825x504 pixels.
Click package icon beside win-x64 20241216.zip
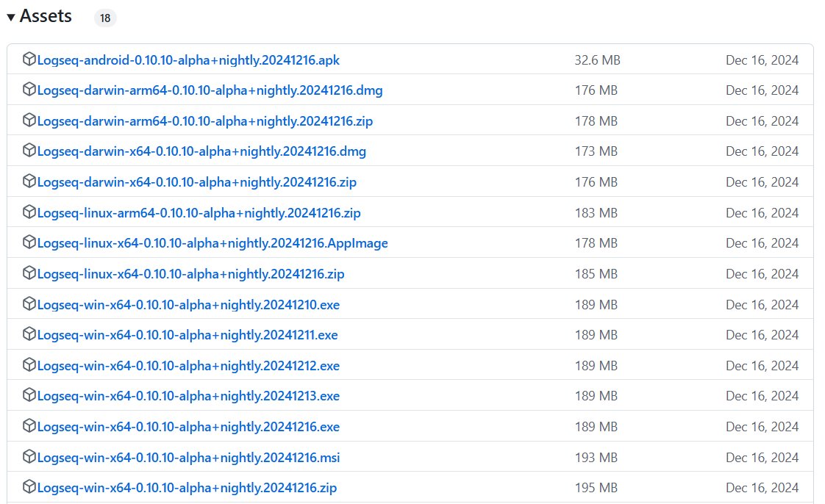click(29, 487)
